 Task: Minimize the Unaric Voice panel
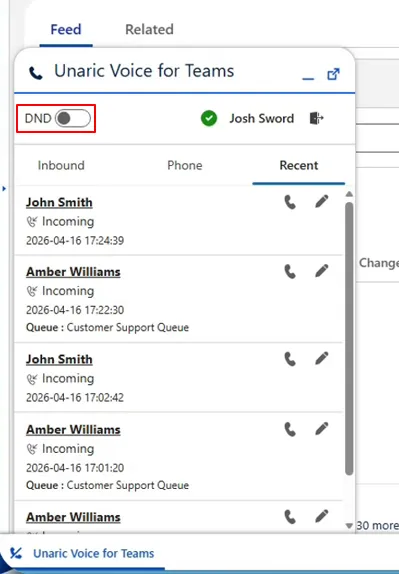(308, 78)
